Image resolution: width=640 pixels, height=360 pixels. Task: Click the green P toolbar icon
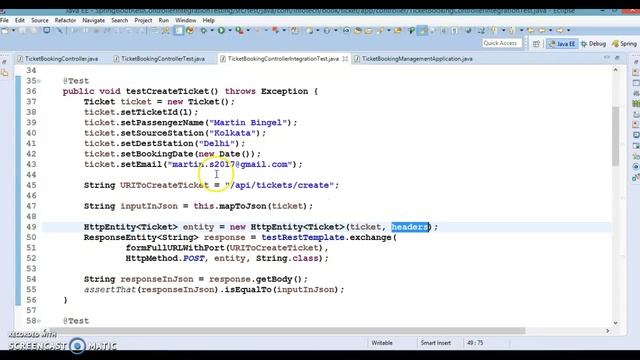pyautogui.click(x=411, y=31)
